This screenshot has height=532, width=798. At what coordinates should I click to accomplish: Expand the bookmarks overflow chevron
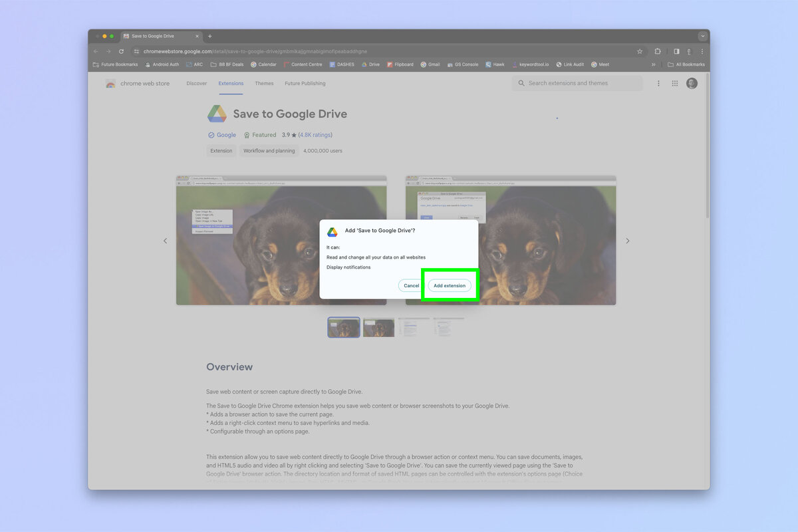(653, 64)
